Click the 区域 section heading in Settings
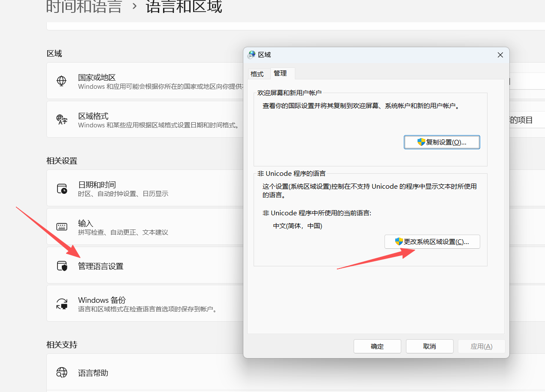The width and height of the screenshot is (545, 392). (54, 54)
